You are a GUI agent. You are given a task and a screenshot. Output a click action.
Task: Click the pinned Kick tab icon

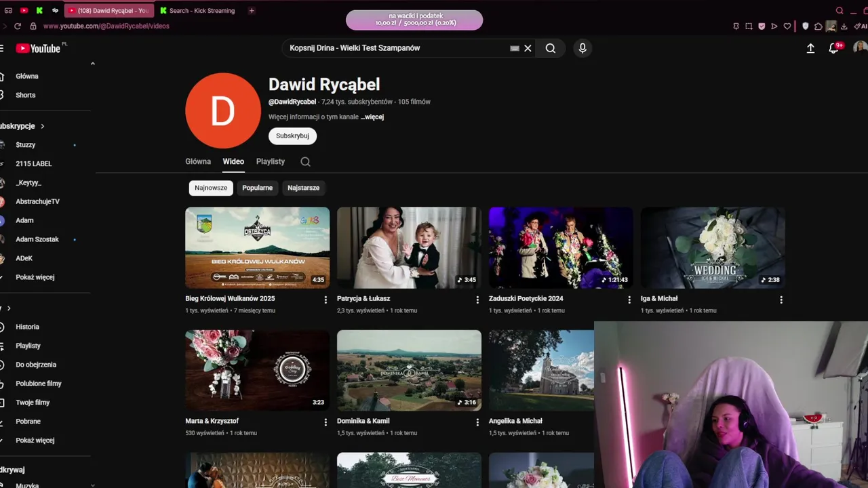(39, 10)
